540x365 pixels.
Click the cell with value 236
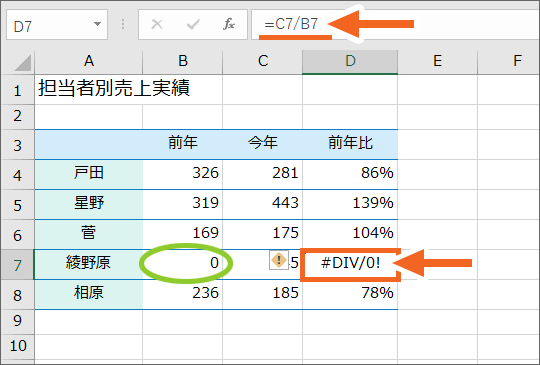click(x=183, y=294)
